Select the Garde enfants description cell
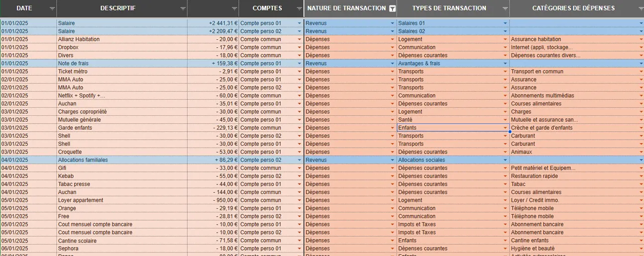 pos(122,128)
